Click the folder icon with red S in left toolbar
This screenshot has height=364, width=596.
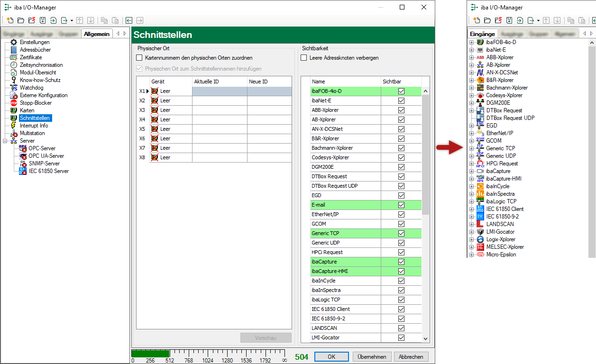[x=32, y=20]
